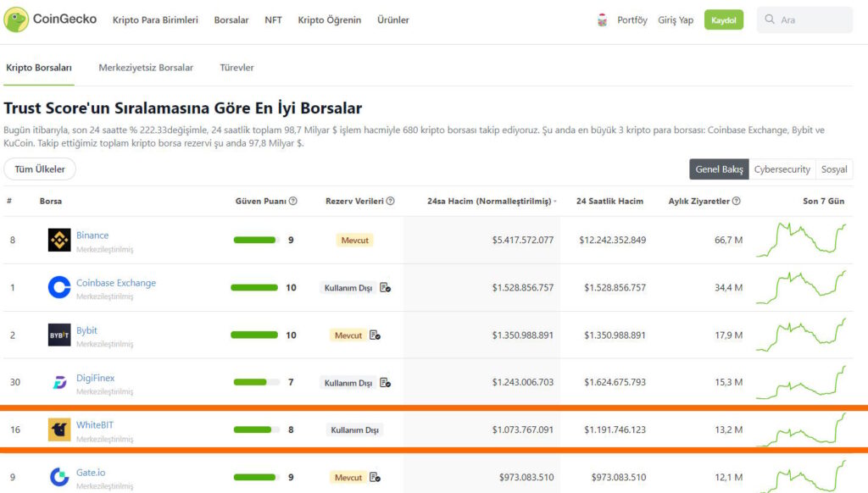Open the DigiFinex exchange logo
The width and height of the screenshot is (868, 493).
(59, 382)
